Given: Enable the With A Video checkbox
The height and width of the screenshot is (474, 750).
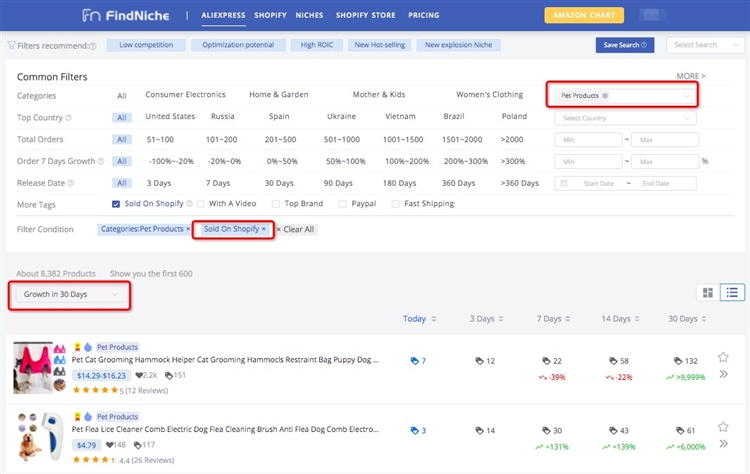Looking at the screenshot, I should [x=201, y=204].
